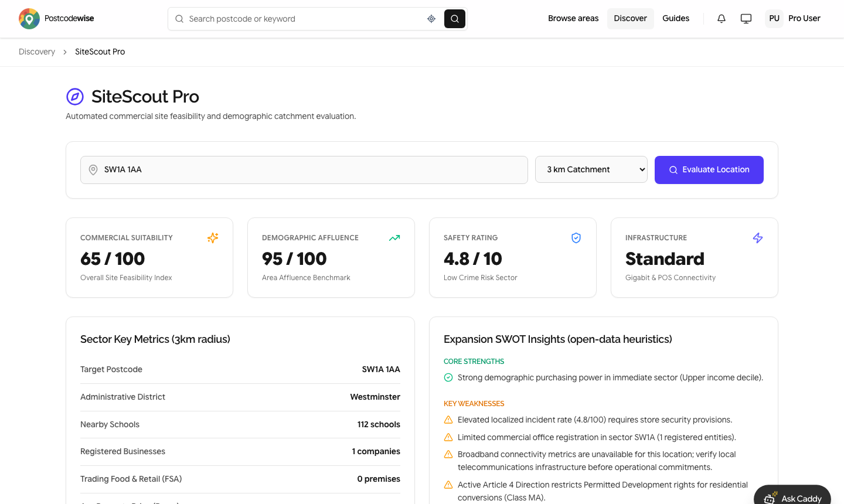Click the shield icon on Safety Rating card
Screen dimensions: 844x504
pyautogui.click(x=576, y=238)
